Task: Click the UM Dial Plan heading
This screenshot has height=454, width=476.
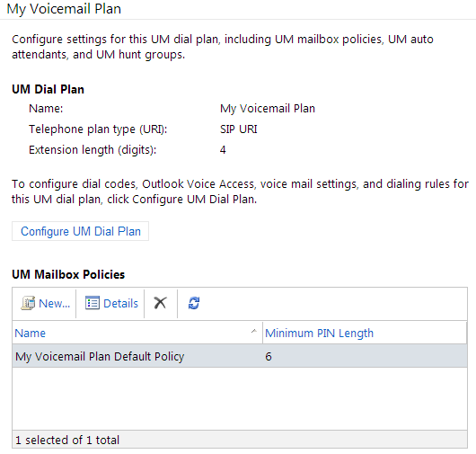Action: [x=48, y=89]
